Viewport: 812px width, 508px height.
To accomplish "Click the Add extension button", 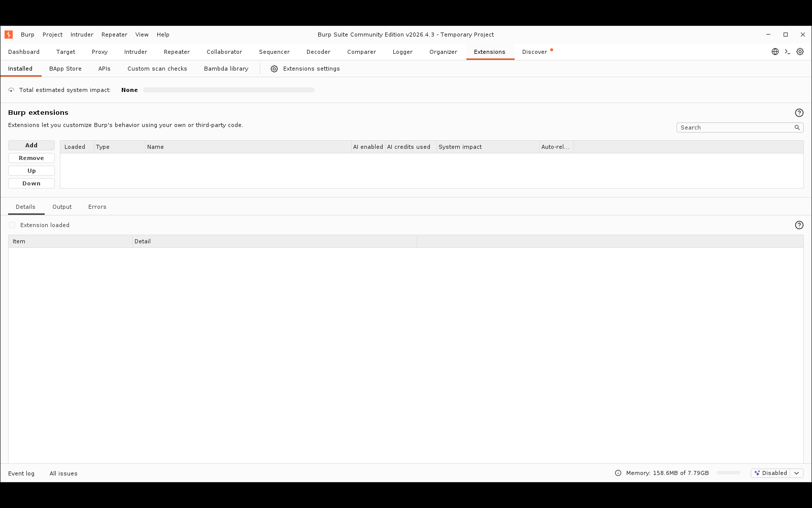I will coord(31,145).
